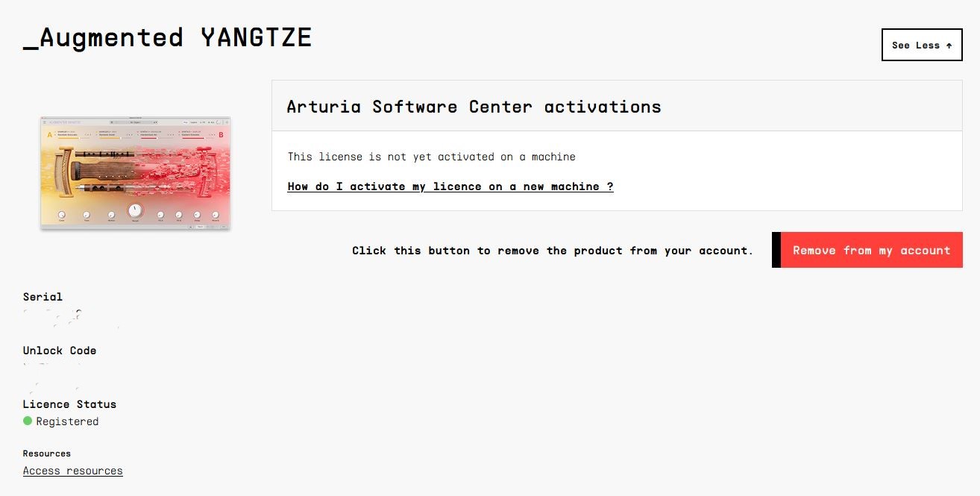
Task: Click the Serial label
Action: pos(43,297)
